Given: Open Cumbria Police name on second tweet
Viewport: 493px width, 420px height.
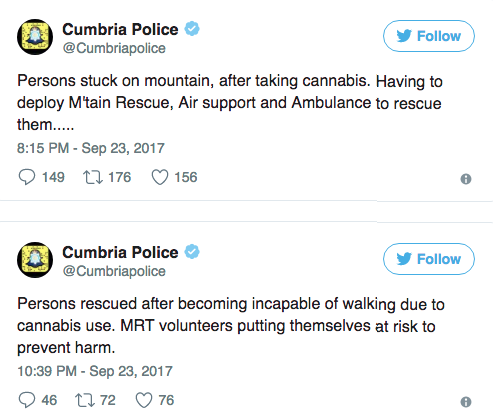Looking at the screenshot, I should 120,252.
